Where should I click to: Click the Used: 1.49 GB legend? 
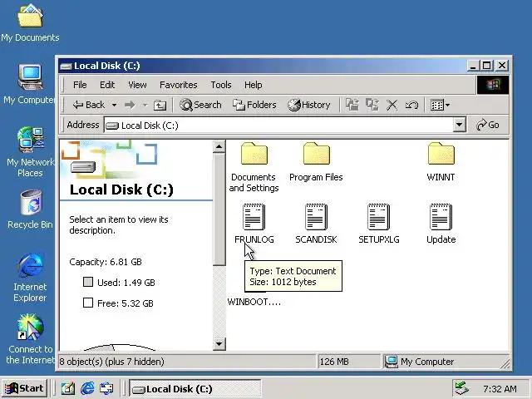[119, 283]
